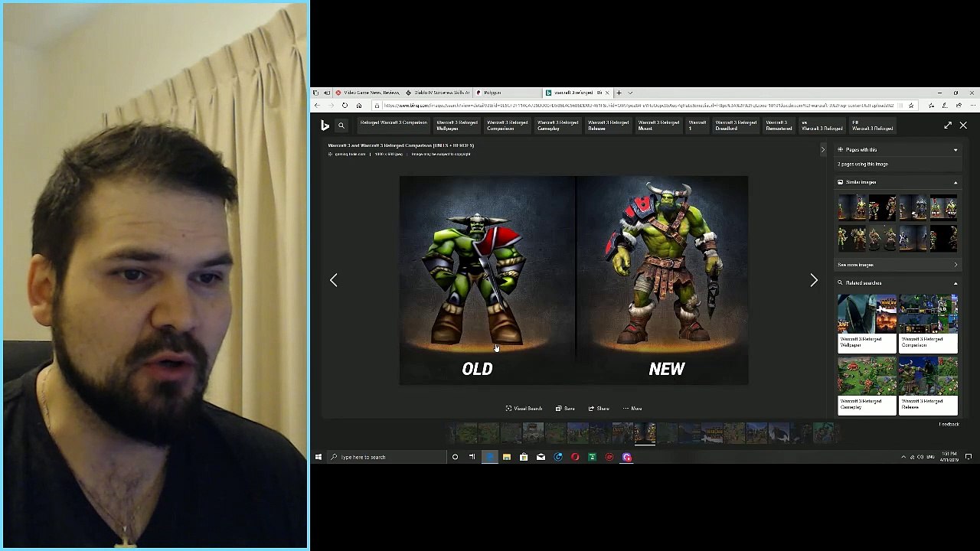Viewport: 980px width, 551px height.
Task: Open File Explorer from taskbar
Action: click(x=507, y=457)
